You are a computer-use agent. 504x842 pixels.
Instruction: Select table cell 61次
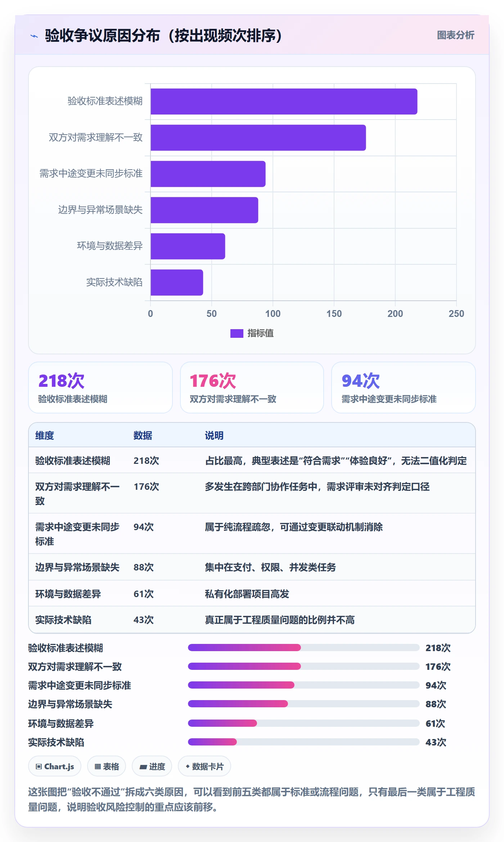coord(144,594)
